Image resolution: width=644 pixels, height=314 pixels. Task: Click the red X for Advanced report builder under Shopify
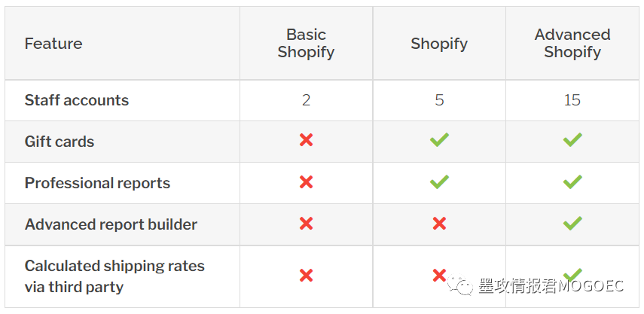pos(439,224)
